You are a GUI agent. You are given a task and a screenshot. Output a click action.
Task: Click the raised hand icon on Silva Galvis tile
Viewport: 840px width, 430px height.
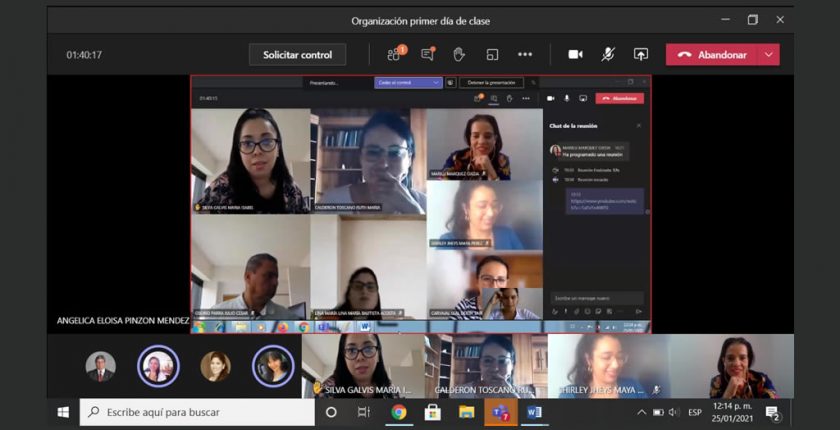pos(317,388)
